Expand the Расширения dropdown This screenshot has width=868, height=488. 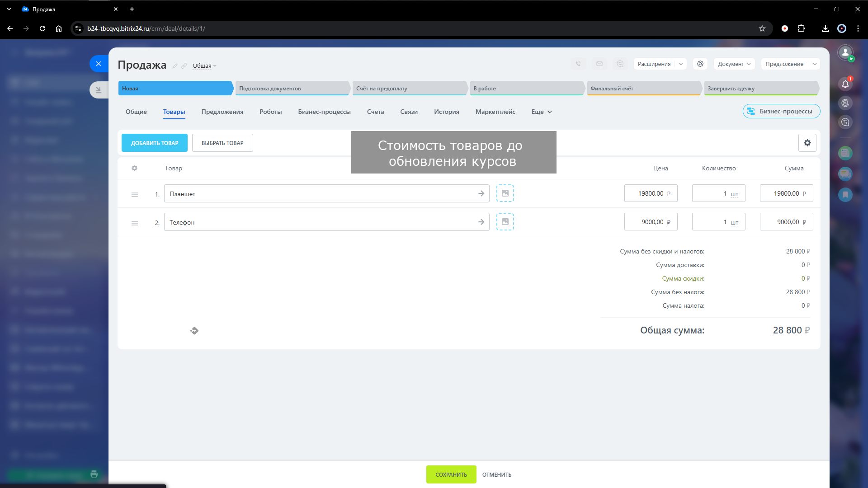[x=681, y=64]
